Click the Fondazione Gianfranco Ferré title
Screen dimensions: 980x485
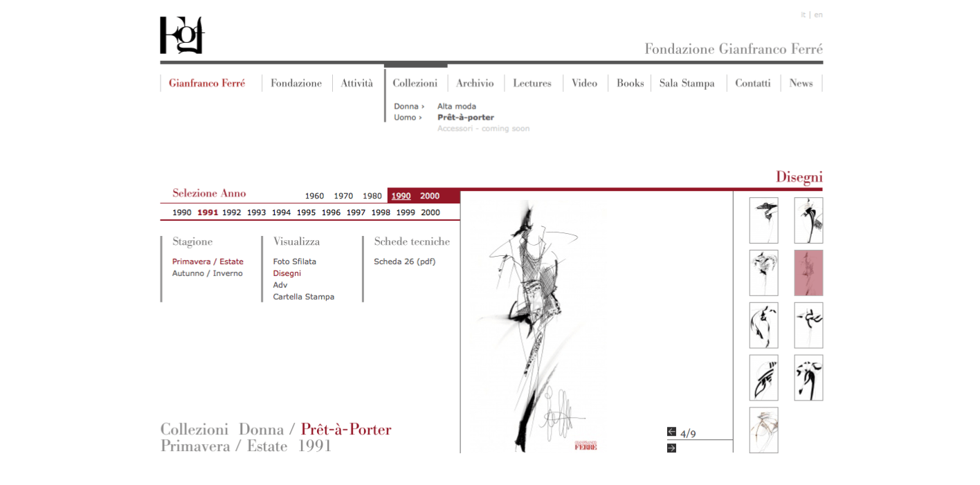point(734,49)
